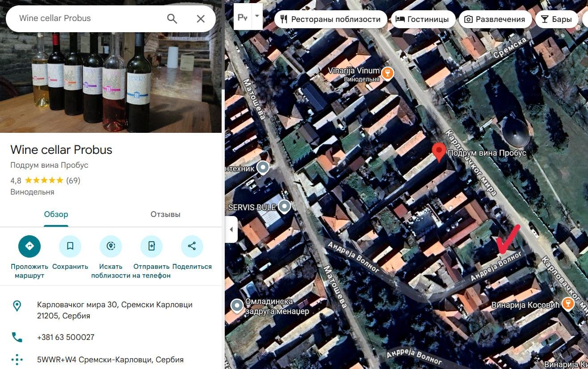The width and height of the screenshot is (588, 369).
Task: Click the five-star rating display
Action: [44, 181]
